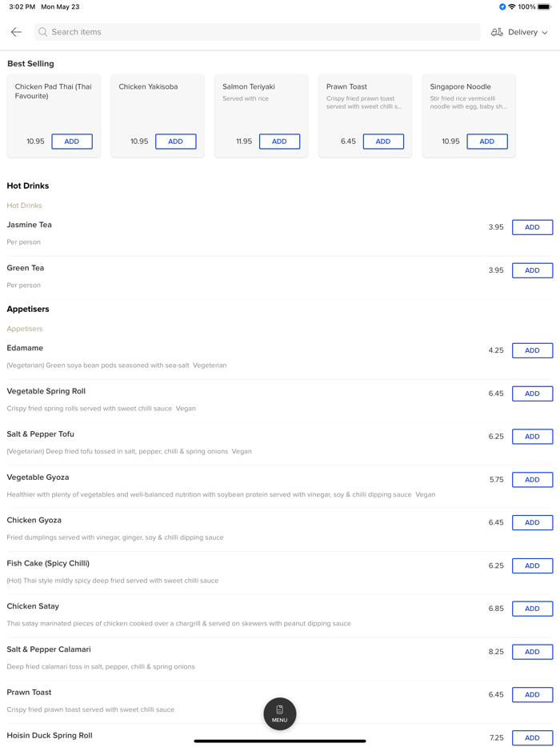Add Vegetable Spring Roll to order

click(x=532, y=393)
